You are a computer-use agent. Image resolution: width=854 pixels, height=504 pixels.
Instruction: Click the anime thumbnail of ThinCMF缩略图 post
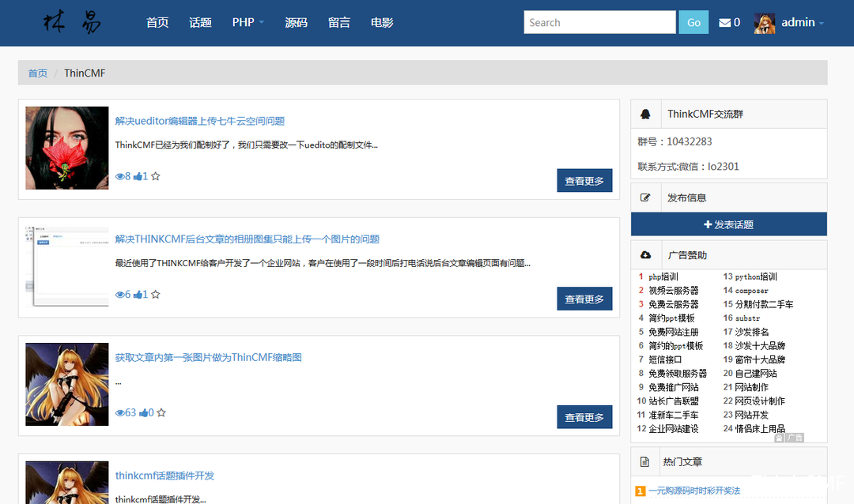click(x=67, y=384)
